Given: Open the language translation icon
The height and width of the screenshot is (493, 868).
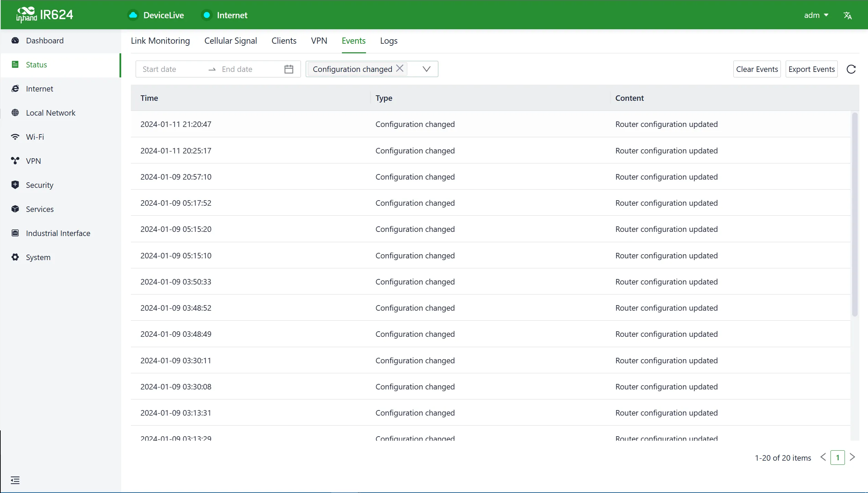Looking at the screenshot, I should (848, 15).
